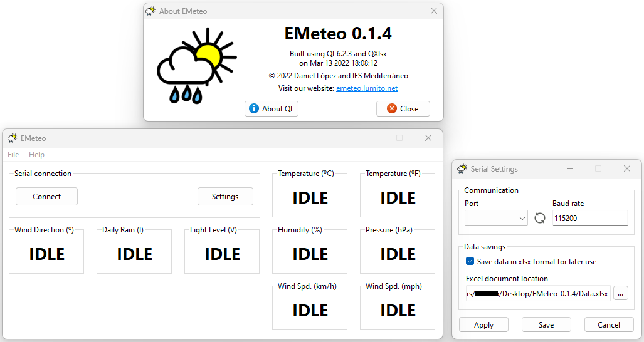Screen dimensions: 644x342
Task: Close the About EMeteo window with X
Action: coord(434,11)
